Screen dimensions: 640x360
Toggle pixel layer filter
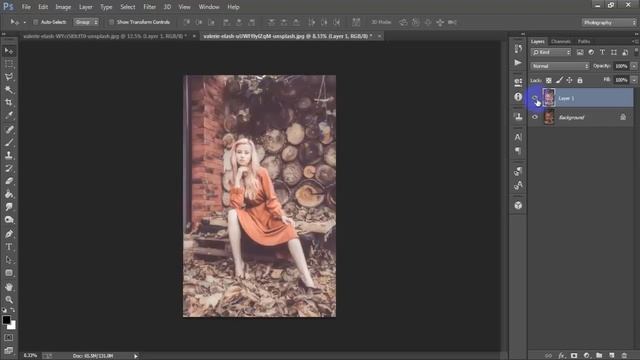[x=580, y=52]
